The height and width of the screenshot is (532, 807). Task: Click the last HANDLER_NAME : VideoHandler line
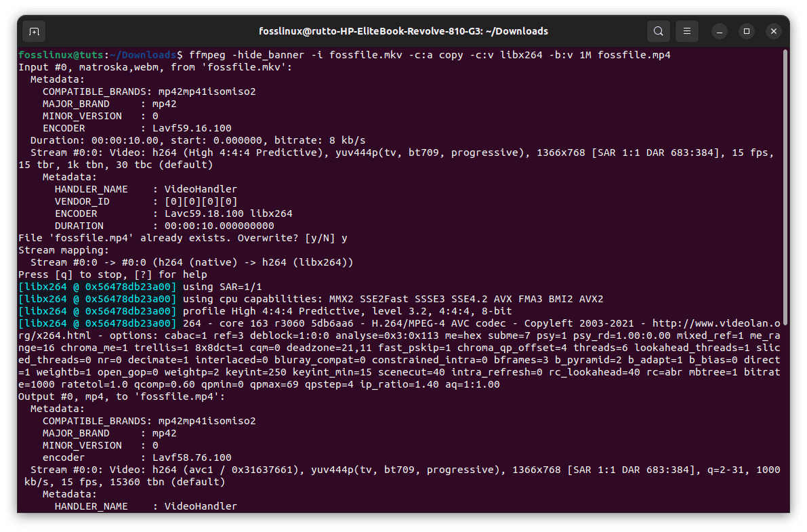(146, 506)
